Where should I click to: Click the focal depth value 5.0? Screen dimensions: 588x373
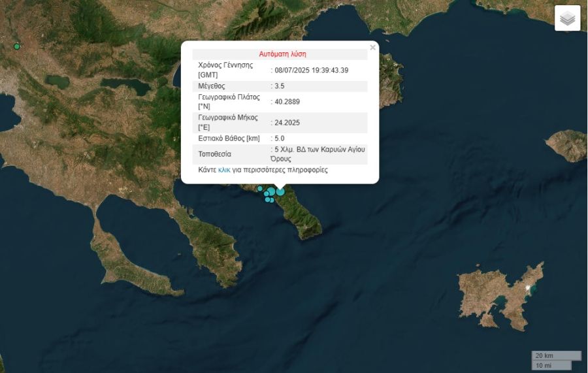[x=280, y=138]
